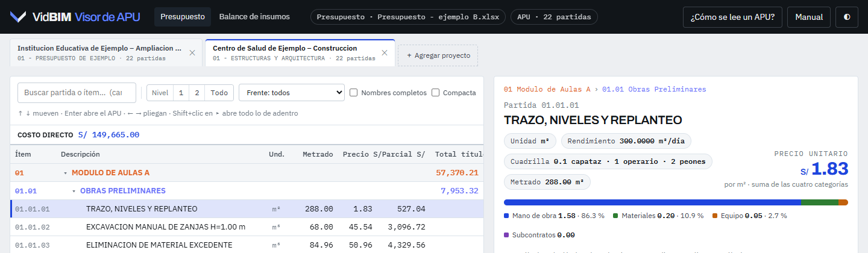Screen dimensions: 868x253
Task: Collapse the OBRAS PRELIMINARES group
Action: pyautogui.click(x=74, y=191)
